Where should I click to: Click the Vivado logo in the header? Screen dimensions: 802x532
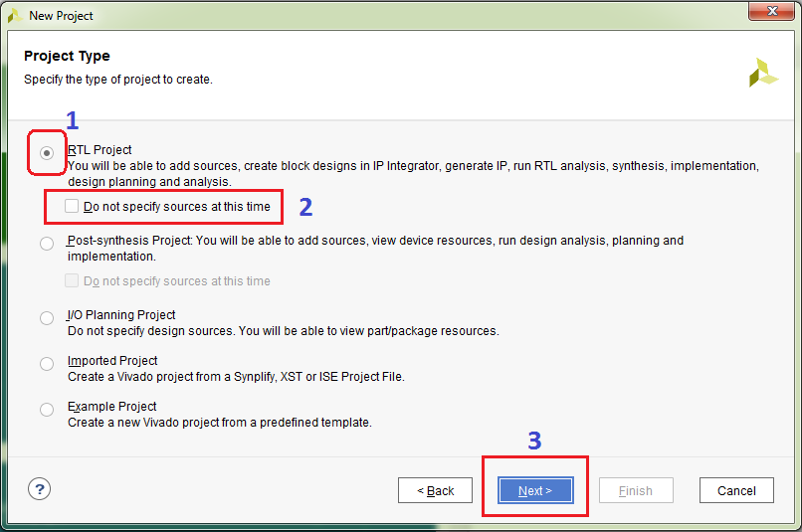click(763, 73)
